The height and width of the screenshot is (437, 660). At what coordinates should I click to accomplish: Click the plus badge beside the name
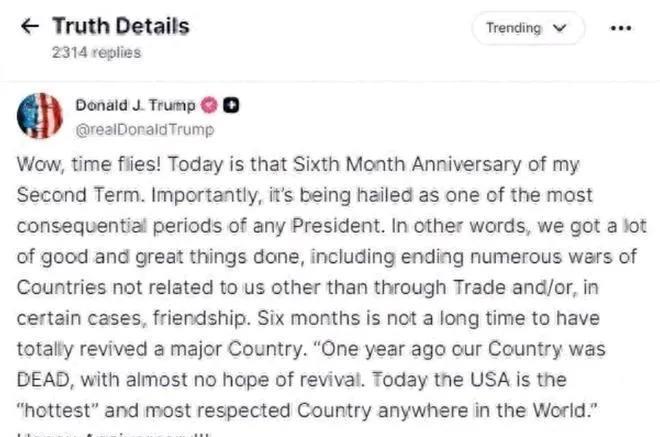[230, 105]
